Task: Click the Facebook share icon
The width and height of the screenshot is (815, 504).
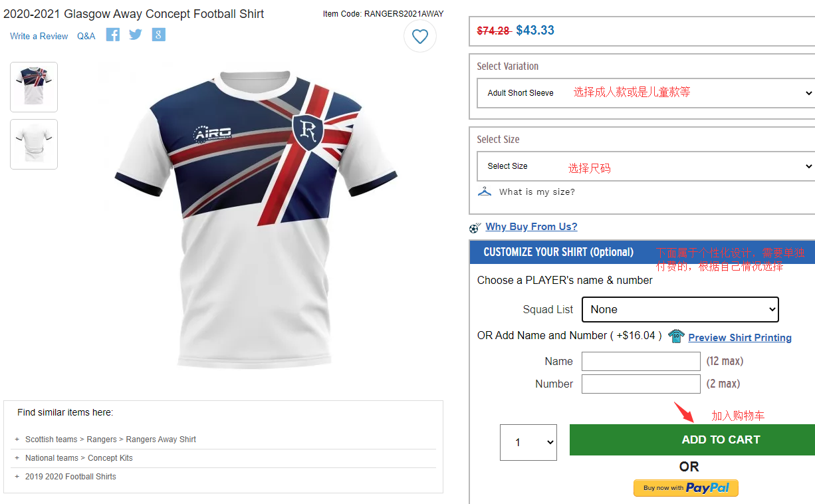Action: [113, 35]
